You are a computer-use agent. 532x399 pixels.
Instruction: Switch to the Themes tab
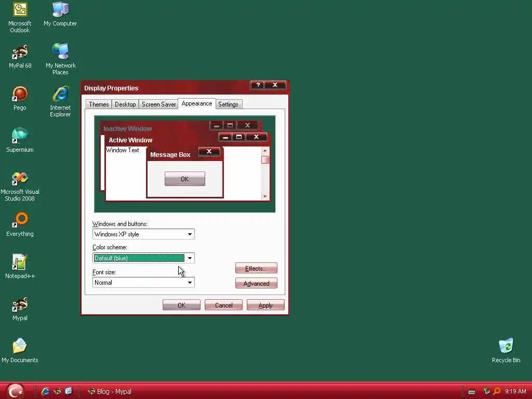[x=99, y=104]
